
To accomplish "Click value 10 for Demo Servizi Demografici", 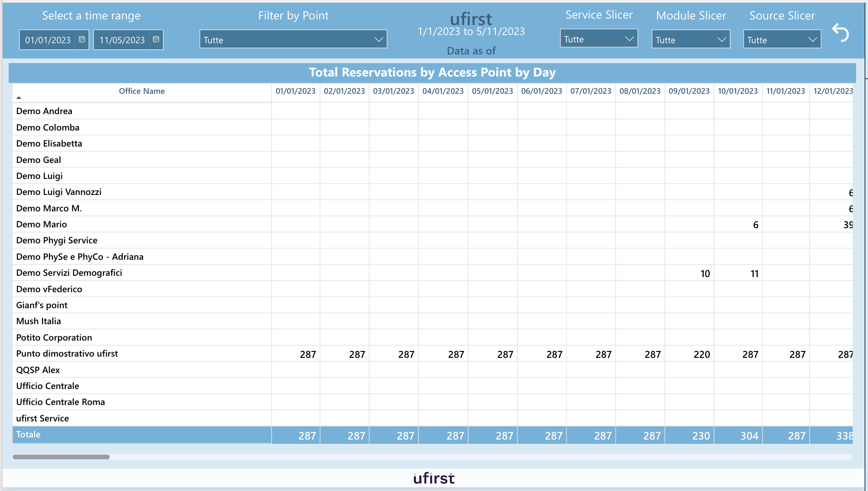I will point(705,274).
